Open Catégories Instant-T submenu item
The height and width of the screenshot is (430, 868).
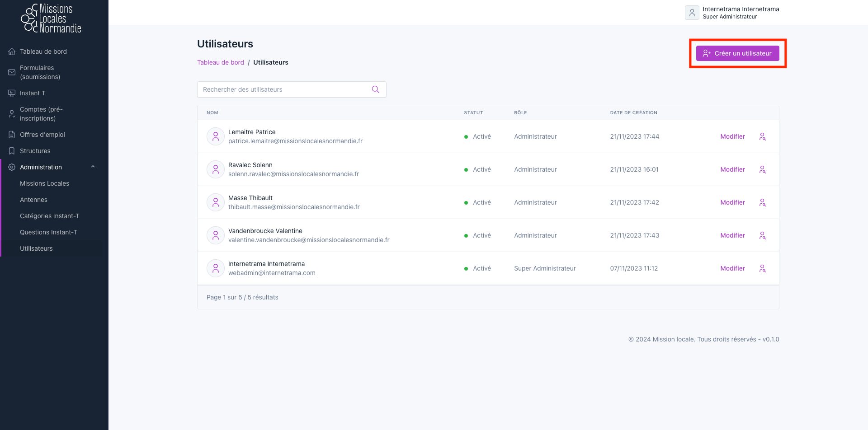click(49, 216)
